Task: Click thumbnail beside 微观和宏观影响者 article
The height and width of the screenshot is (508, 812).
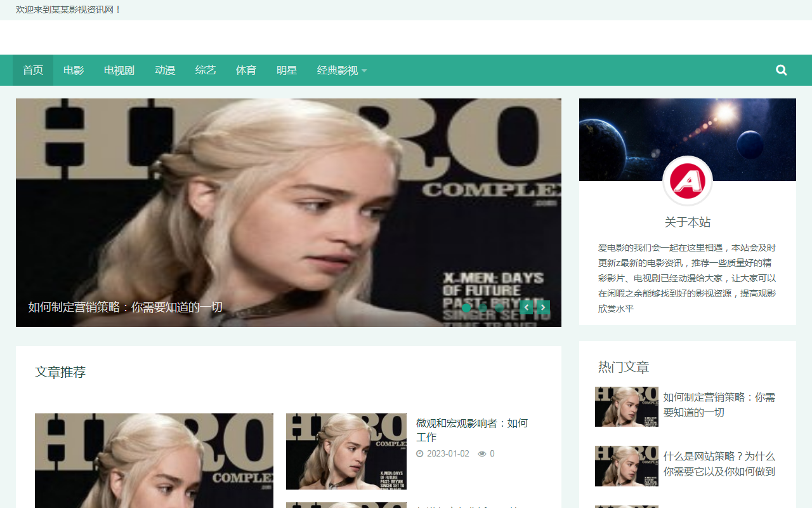Action: (x=346, y=451)
